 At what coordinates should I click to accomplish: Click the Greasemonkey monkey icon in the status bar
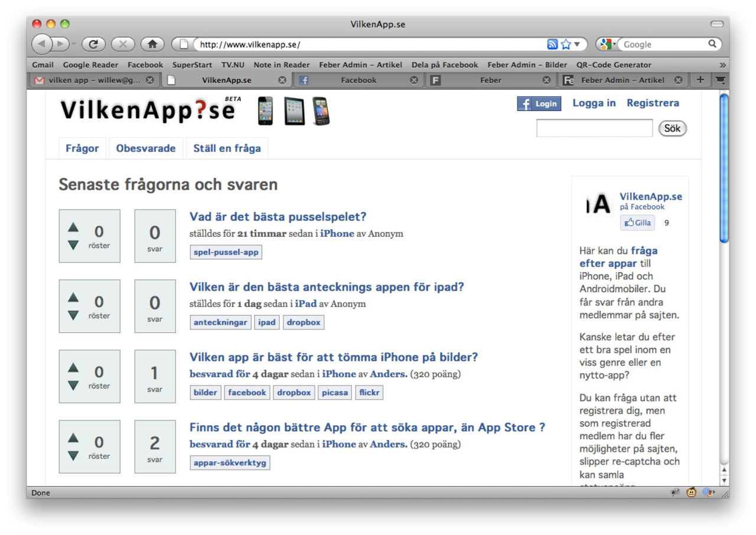(690, 492)
